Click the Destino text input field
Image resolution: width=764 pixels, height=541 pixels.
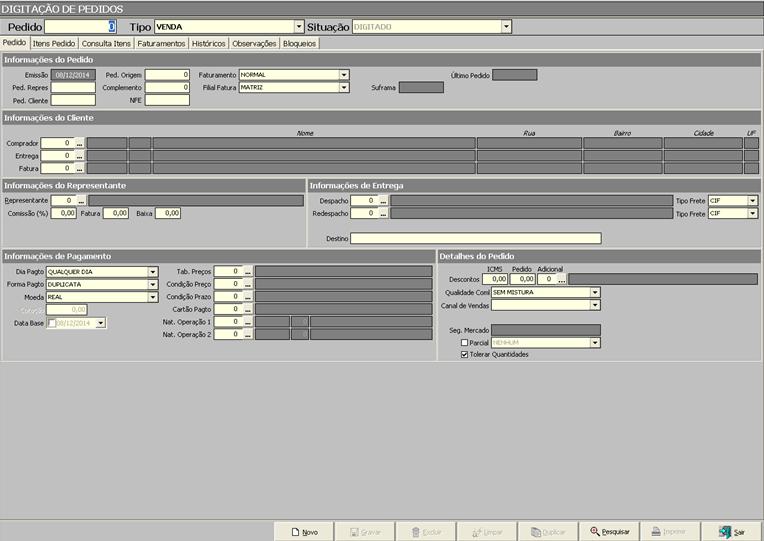tap(475, 238)
